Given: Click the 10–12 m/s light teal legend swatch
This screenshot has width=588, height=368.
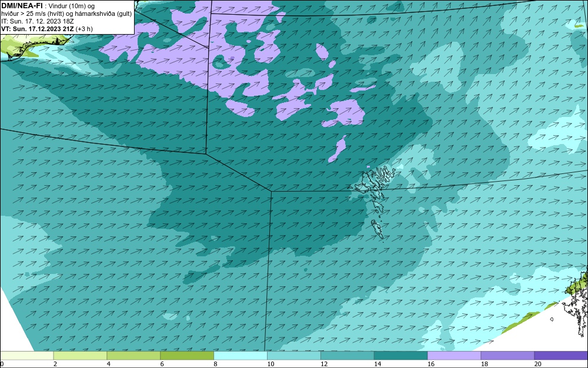Looking at the screenshot, I should (x=294, y=355).
